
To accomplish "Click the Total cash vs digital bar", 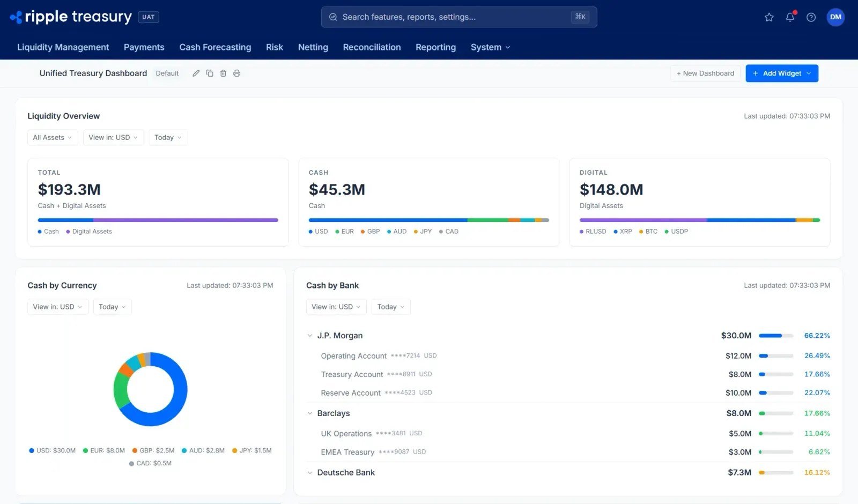I will (x=158, y=220).
